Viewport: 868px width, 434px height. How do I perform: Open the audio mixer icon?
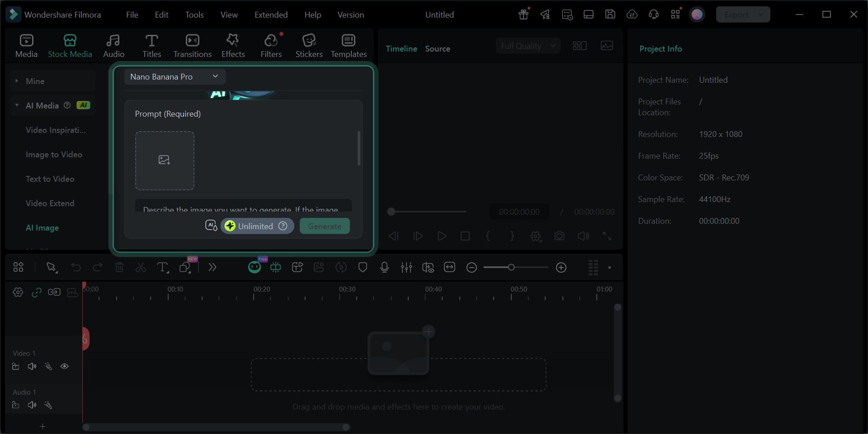click(x=406, y=268)
